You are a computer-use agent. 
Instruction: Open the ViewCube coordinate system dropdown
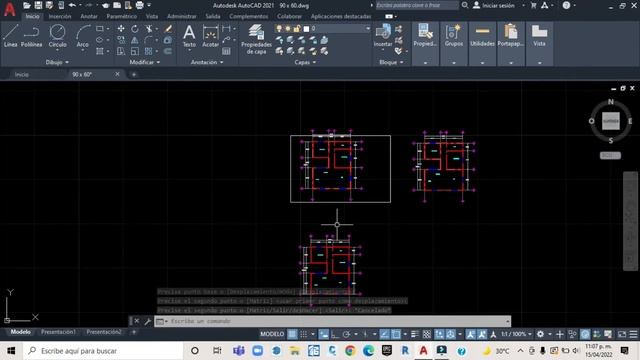point(610,156)
